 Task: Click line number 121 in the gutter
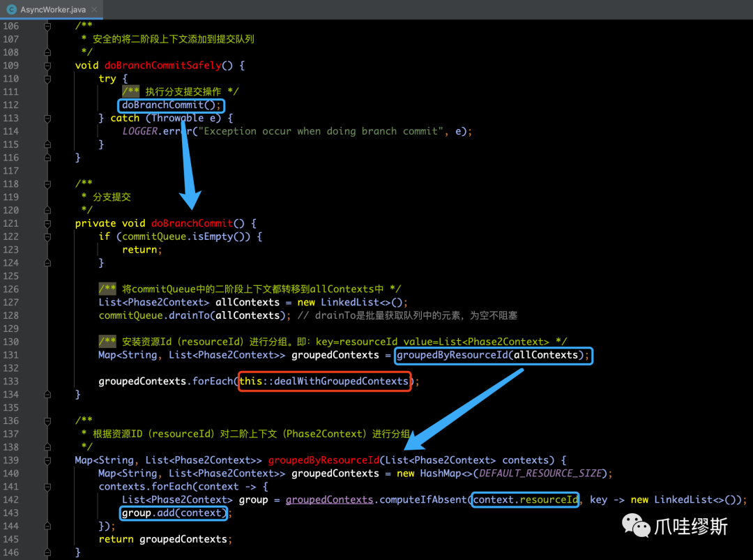coord(10,223)
